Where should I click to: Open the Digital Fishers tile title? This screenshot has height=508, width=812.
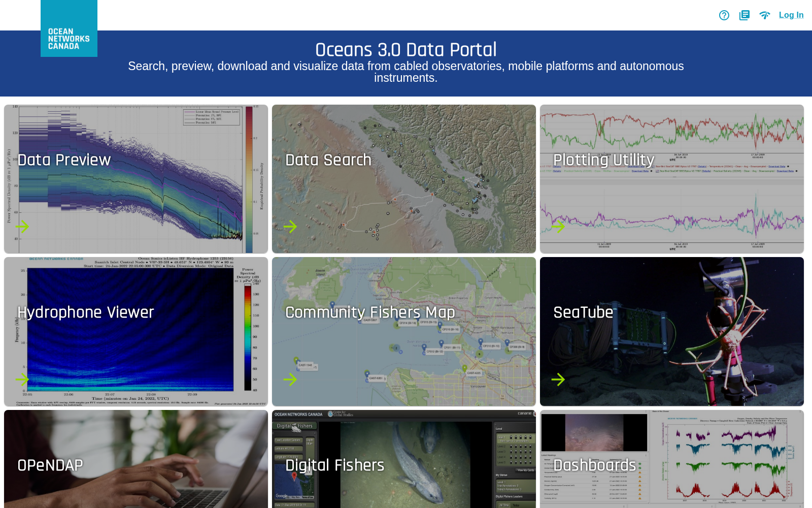(x=335, y=465)
